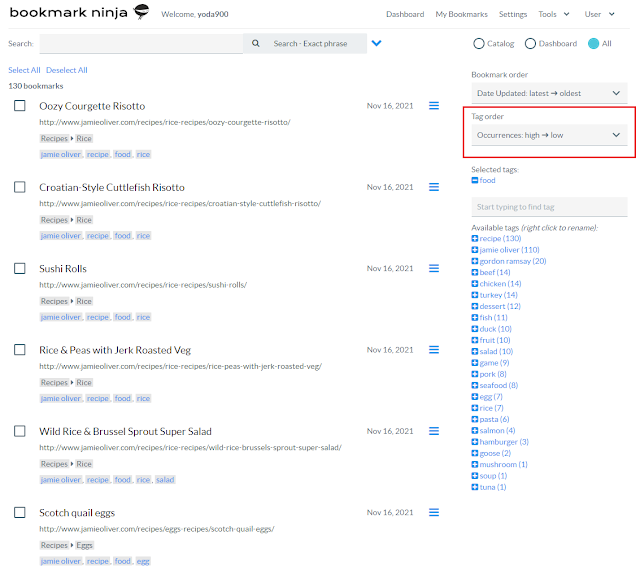
Task: Remove the selected food tag via minus icon
Action: click(x=475, y=180)
